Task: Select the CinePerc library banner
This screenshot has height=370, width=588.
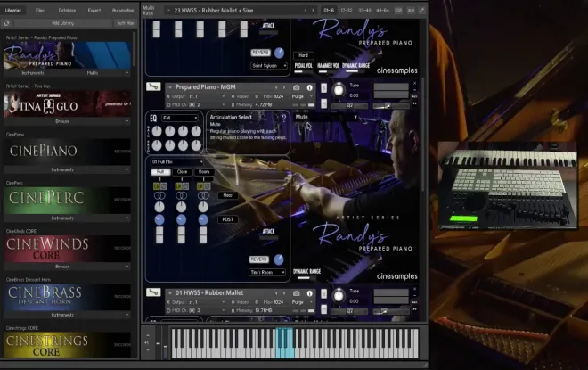Action: click(67, 199)
